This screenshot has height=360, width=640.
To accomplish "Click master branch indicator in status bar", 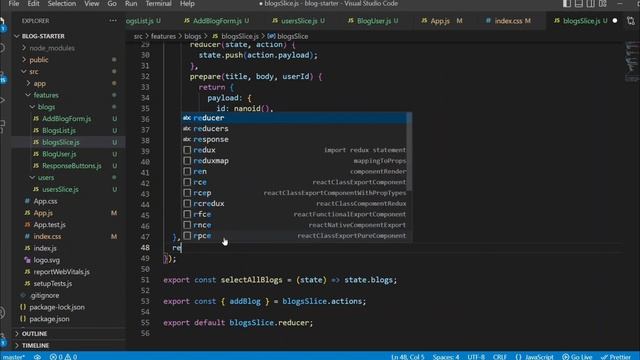I will [x=13, y=357].
